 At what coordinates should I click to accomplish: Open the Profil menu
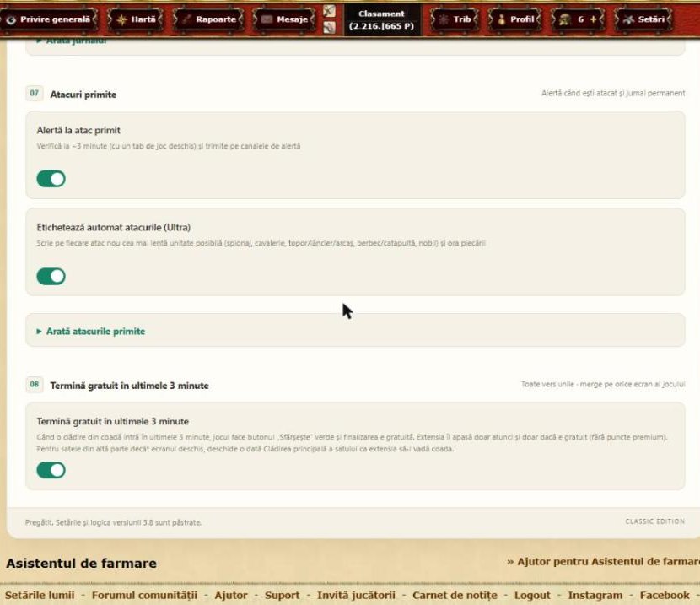pos(515,19)
